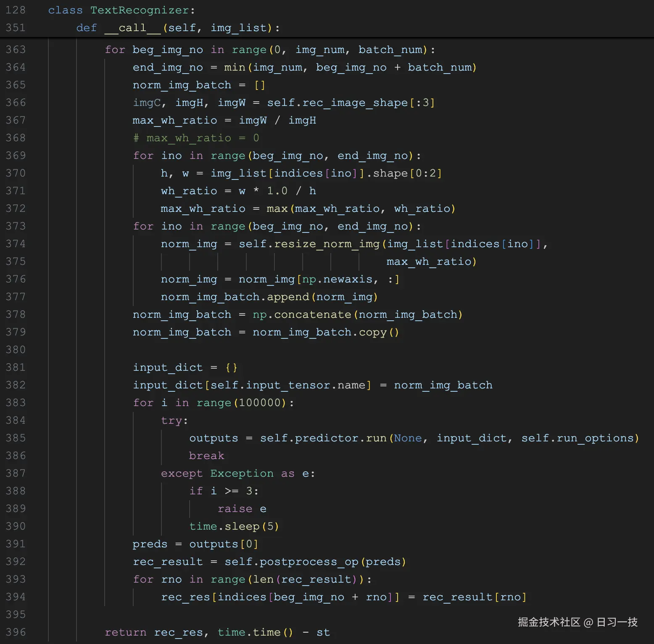
Task: Click 'beg_img_no' in the for loop on line 363
Action: [x=168, y=50]
